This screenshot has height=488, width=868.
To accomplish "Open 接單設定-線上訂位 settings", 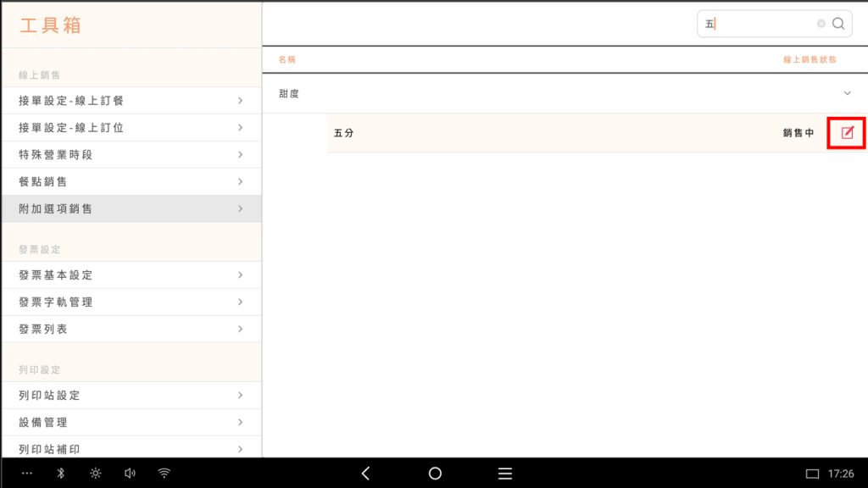I will coord(131,128).
